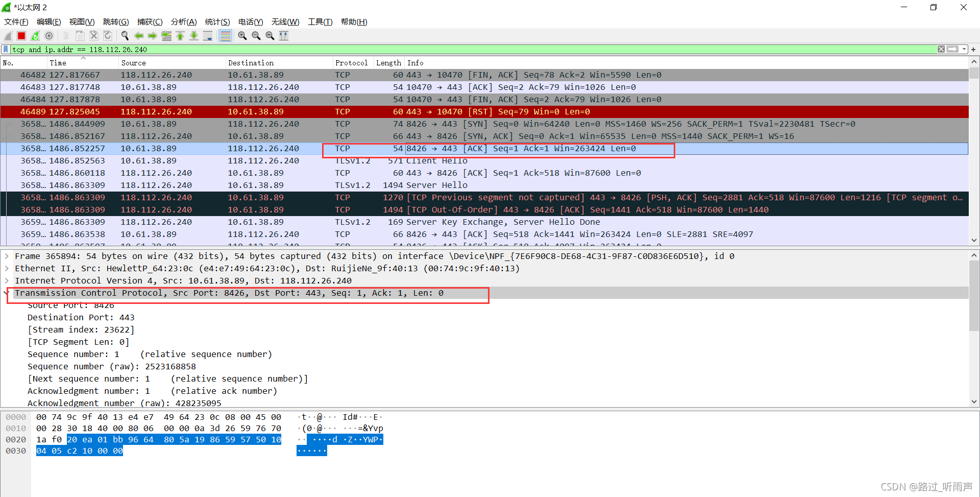This screenshot has width=980, height=497.
Task: Clear the display filter text
Action: click(941, 50)
